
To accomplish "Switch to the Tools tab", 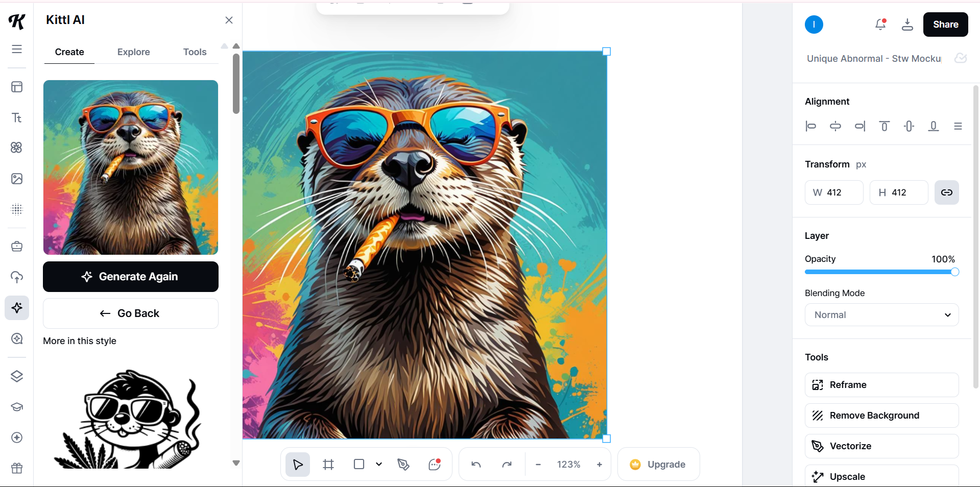I will point(195,52).
